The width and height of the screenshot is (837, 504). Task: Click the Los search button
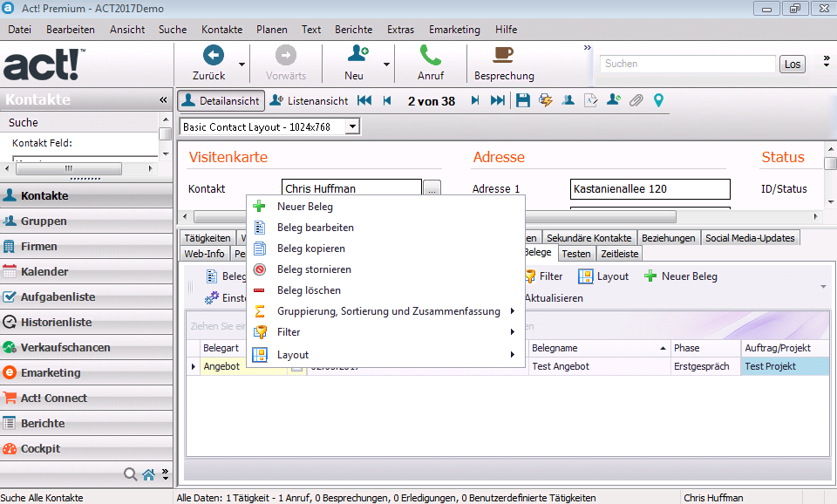793,64
